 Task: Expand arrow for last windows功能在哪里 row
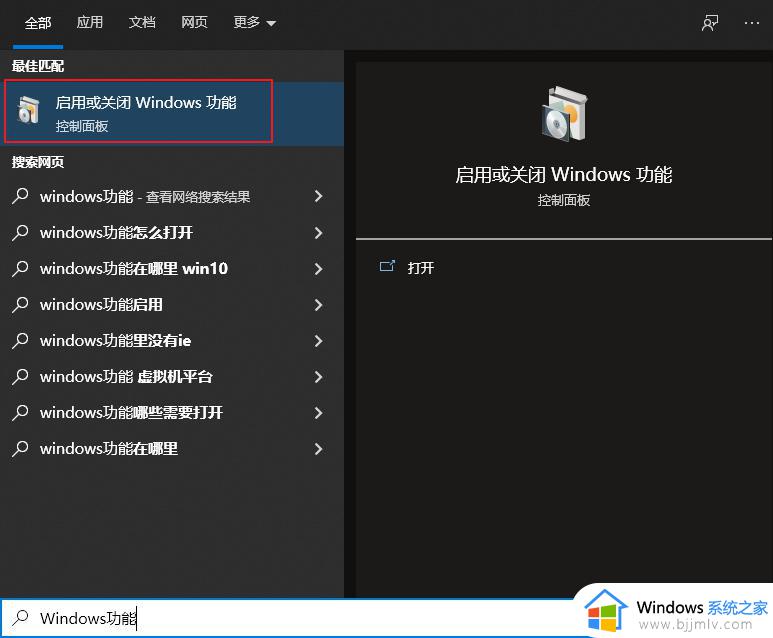(318, 448)
